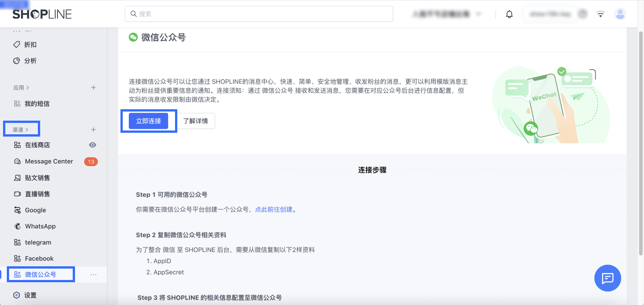Select 微信公众号 in the sidebar
This screenshot has height=305, width=644.
coord(41,275)
